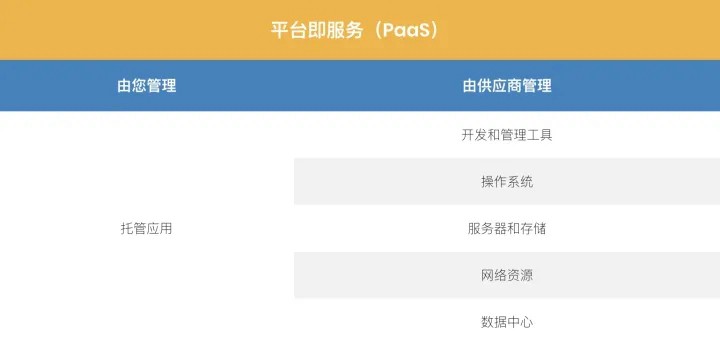720x363 pixels.
Task: Click the word 存储 in the list
Action: (534, 228)
